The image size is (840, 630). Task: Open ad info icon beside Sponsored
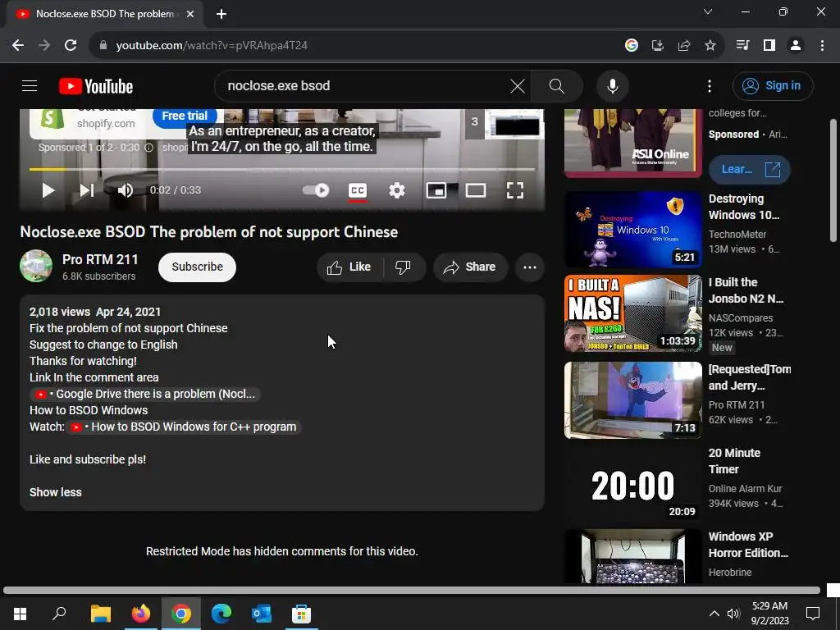(x=149, y=148)
